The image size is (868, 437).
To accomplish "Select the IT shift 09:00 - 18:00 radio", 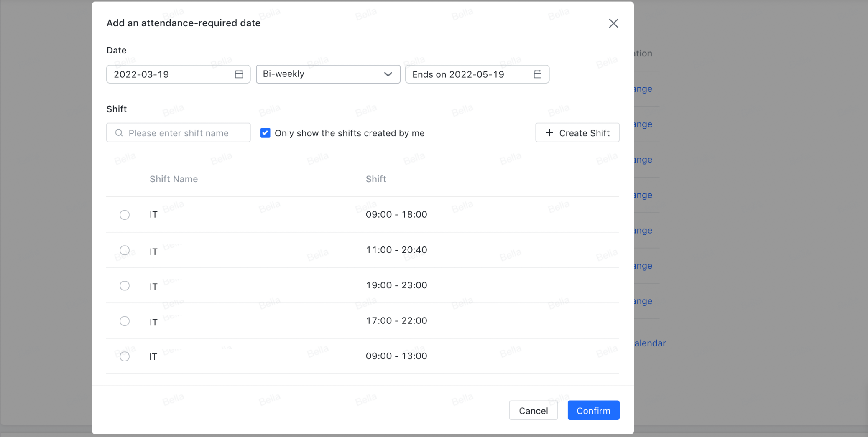I will click(x=125, y=215).
